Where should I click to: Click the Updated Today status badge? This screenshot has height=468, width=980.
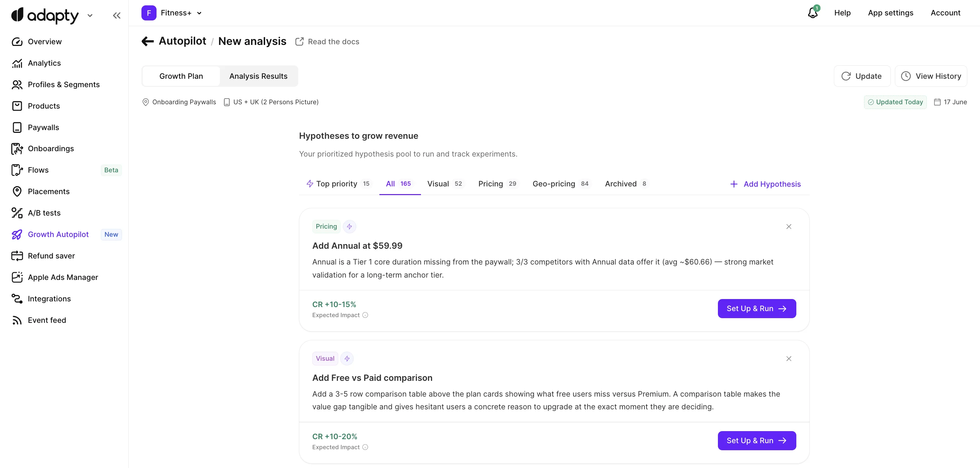tap(895, 102)
